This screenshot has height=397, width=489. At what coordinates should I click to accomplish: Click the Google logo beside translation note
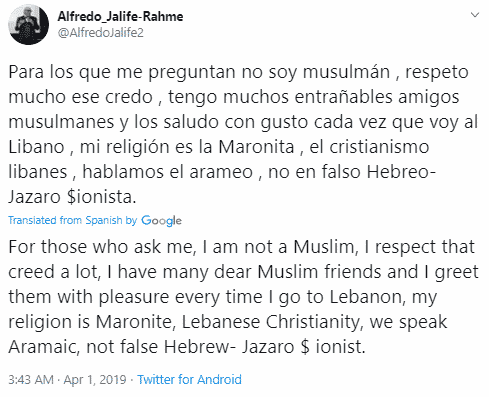tap(161, 221)
